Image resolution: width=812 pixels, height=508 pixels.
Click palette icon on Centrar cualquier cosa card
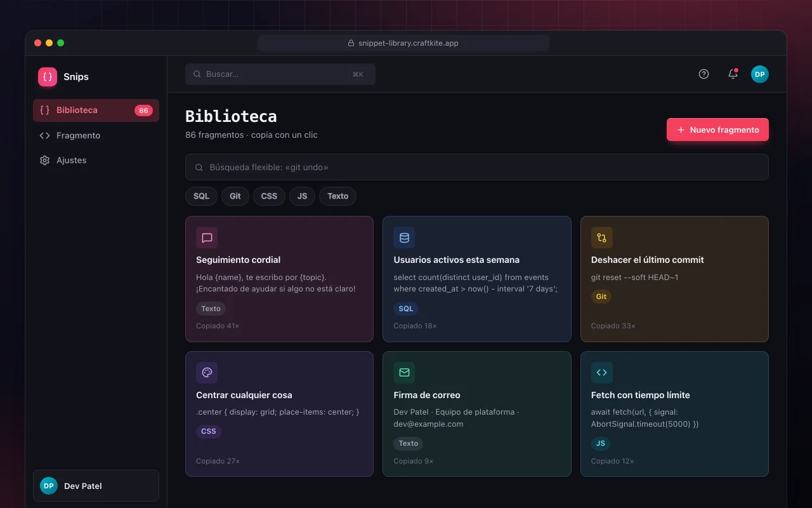207,373
